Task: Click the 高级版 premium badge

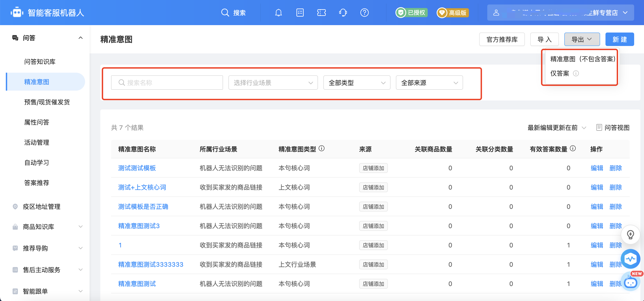Action: coord(453,13)
